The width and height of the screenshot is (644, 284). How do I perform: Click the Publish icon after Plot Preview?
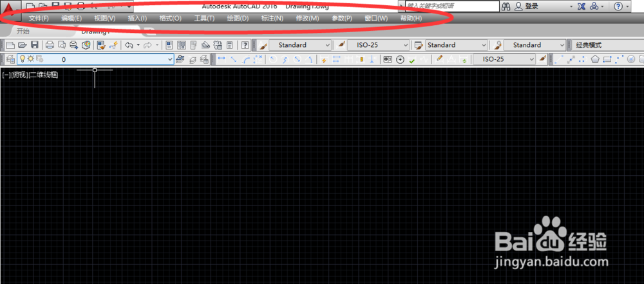(x=73, y=45)
